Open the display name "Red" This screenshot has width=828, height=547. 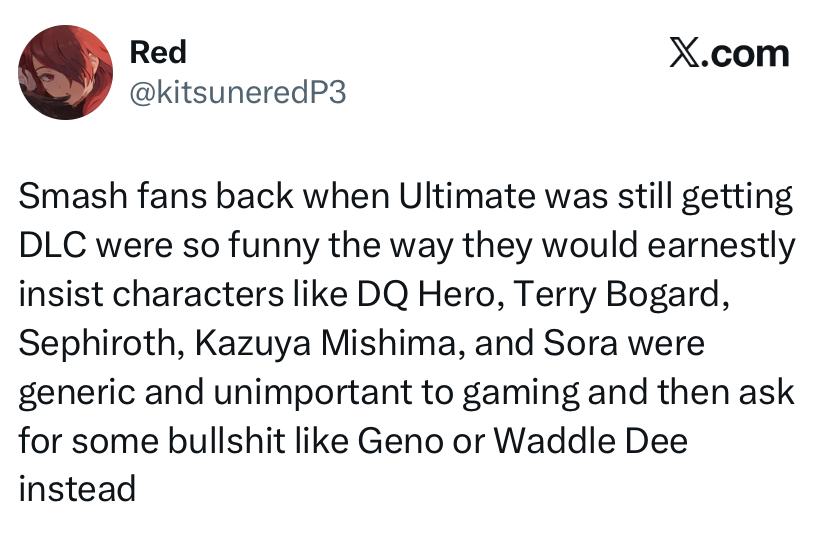158,51
